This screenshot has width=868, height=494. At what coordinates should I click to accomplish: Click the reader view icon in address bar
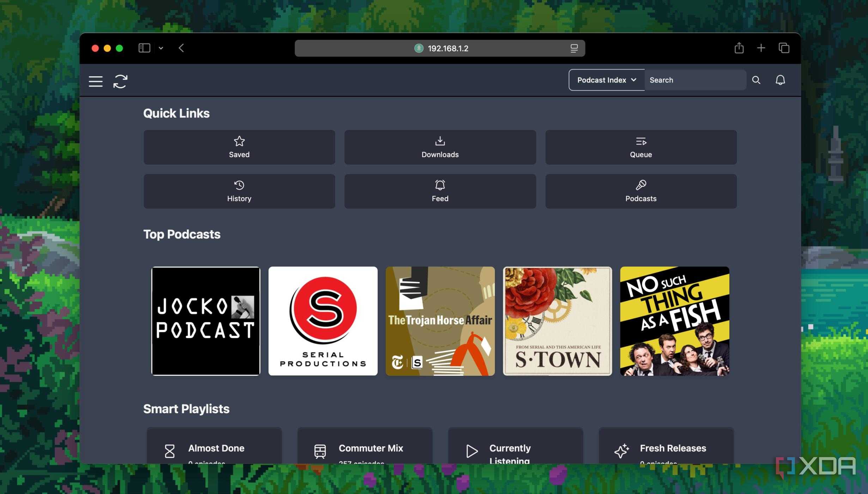tap(574, 48)
